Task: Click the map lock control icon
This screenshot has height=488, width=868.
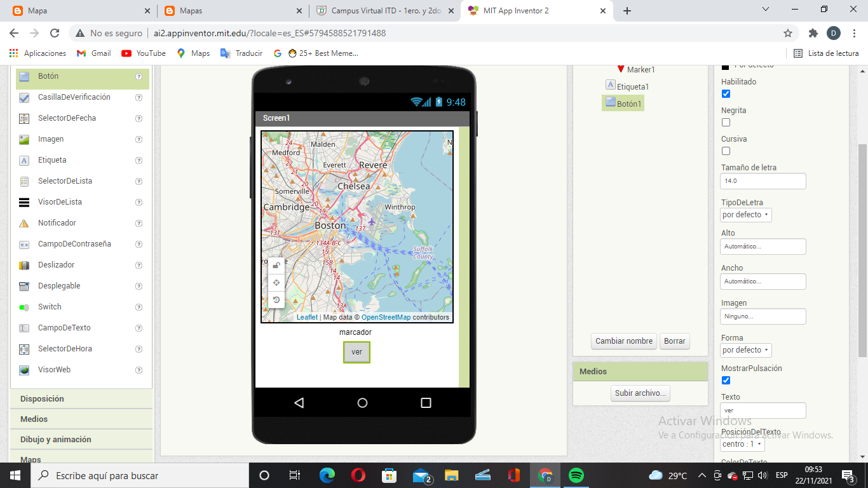Action: point(276,266)
